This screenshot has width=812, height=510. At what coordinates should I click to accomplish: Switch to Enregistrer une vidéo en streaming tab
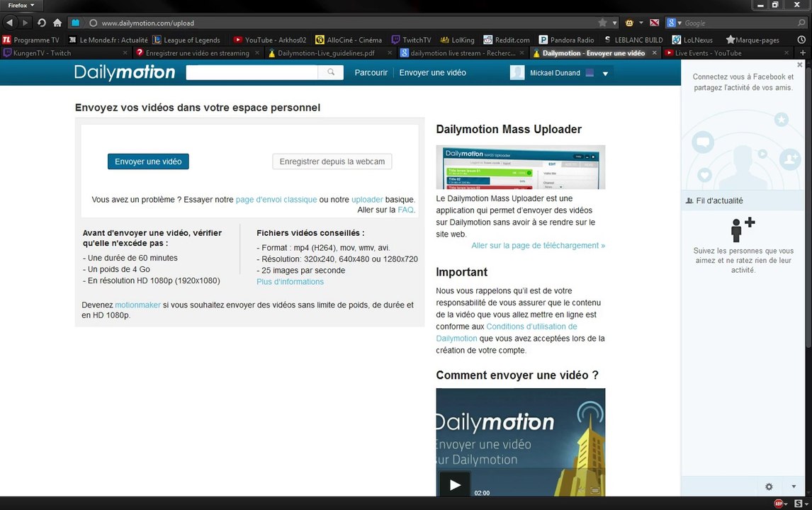[197, 53]
